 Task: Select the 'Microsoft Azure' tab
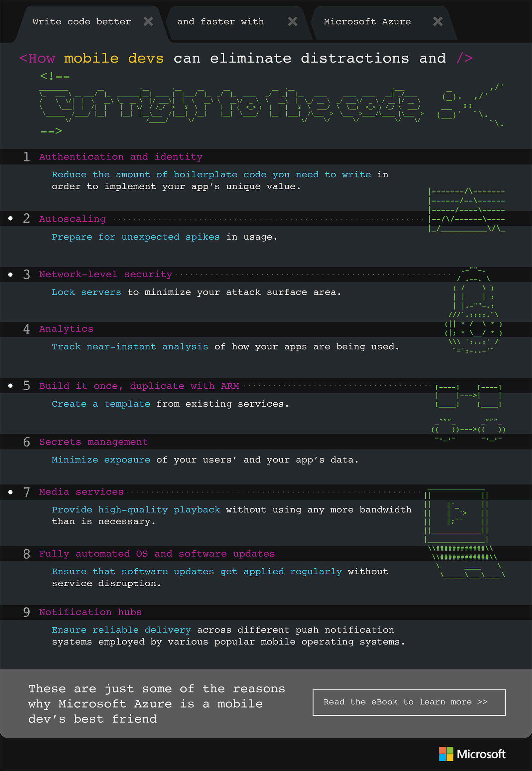coord(383,23)
